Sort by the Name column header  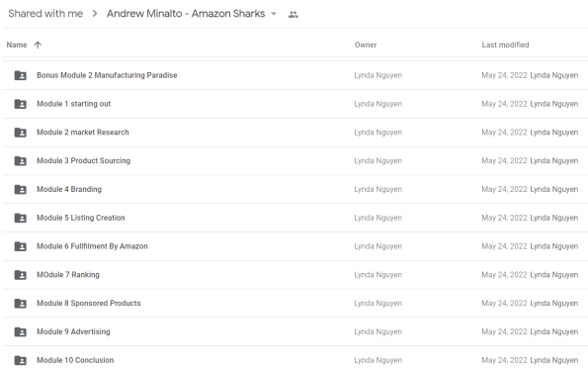coord(17,46)
